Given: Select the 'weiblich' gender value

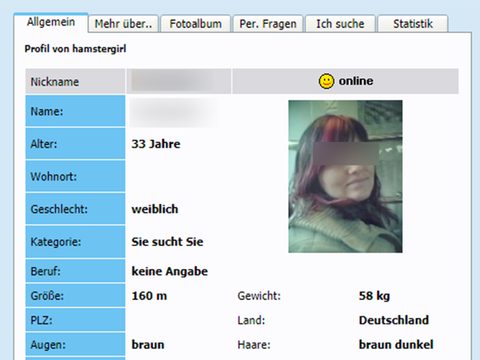Looking at the screenshot, I should coord(155,209).
